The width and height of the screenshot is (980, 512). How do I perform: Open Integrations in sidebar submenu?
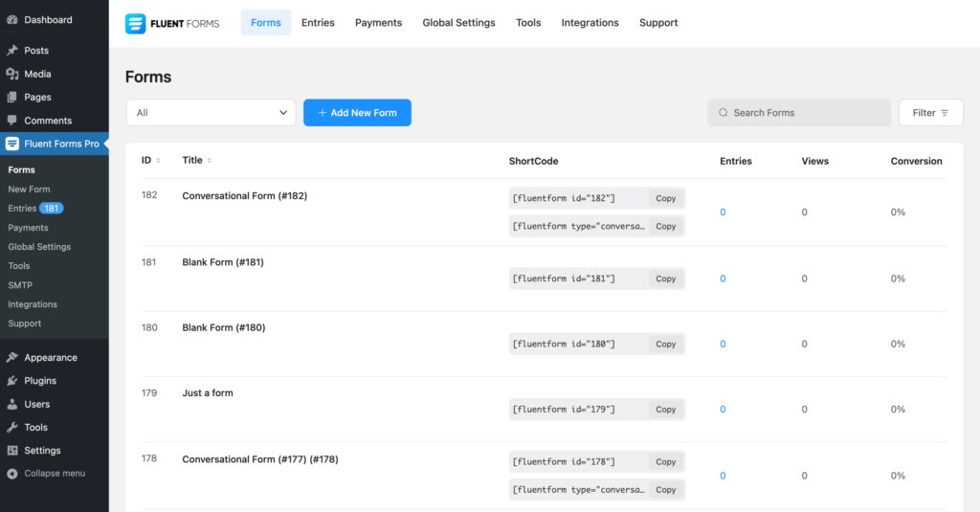[x=32, y=304]
